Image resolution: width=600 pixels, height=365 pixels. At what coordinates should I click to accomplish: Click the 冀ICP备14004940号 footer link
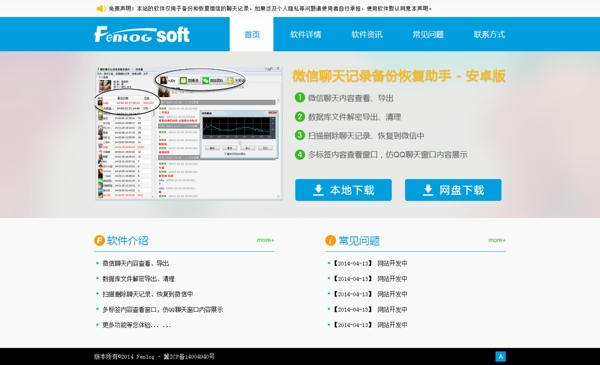pos(189,357)
